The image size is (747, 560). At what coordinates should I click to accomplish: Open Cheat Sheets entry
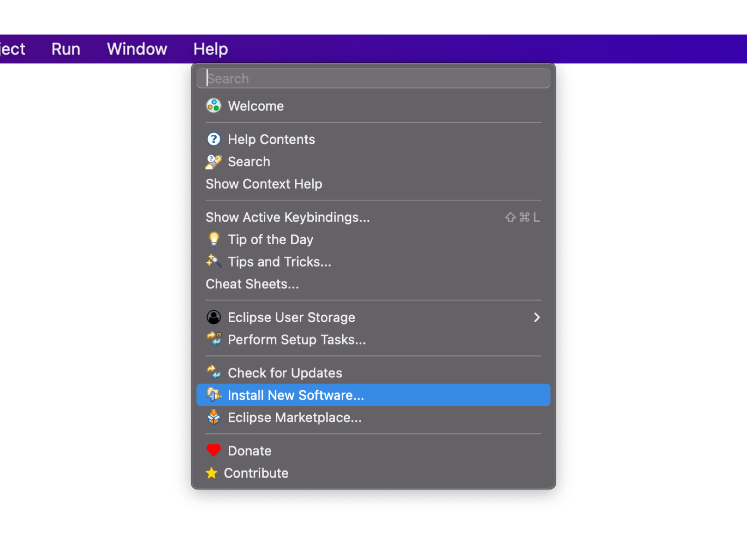[252, 284]
